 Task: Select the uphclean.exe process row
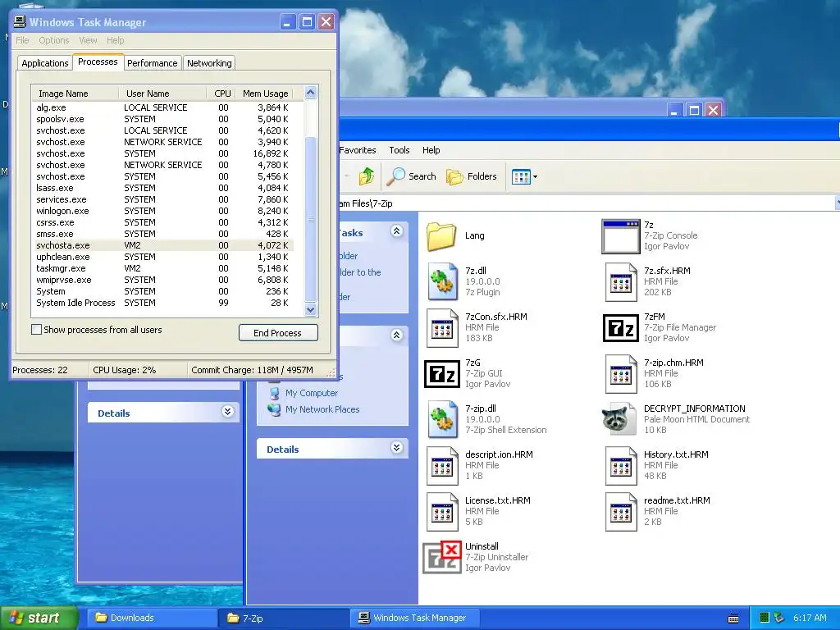click(163, 257)
